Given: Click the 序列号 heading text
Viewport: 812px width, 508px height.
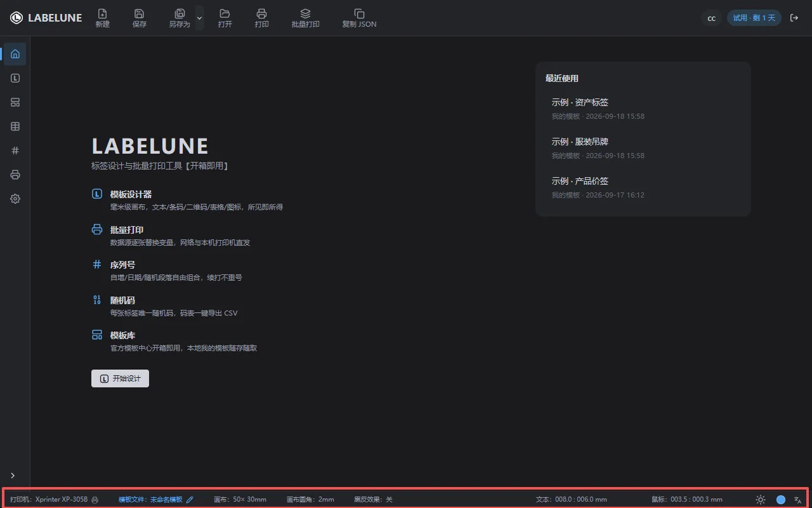Looking at the screenshot, I should point(122,265).
